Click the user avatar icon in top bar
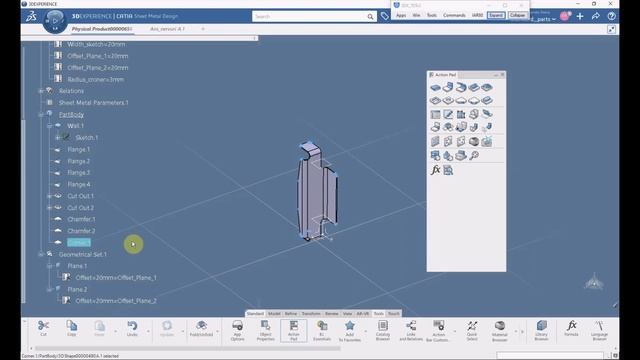The width and height of the screenshot is (640, 360). click(565, 16)
